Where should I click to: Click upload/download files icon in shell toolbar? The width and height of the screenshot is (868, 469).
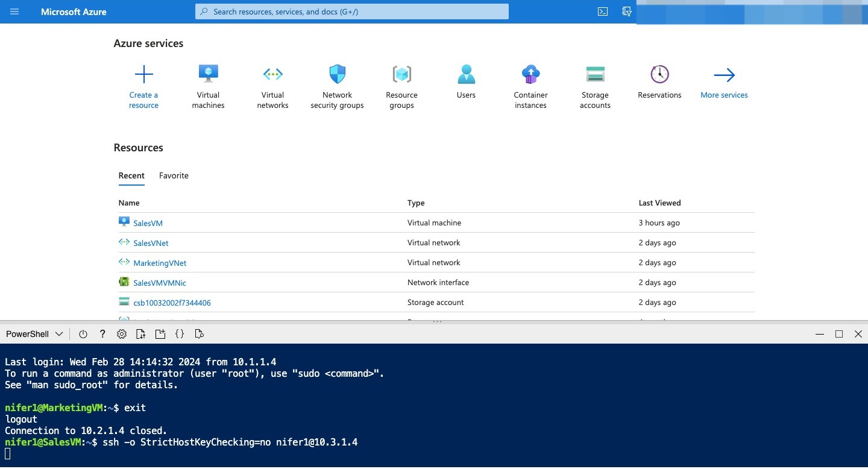(x=141, y=334)
